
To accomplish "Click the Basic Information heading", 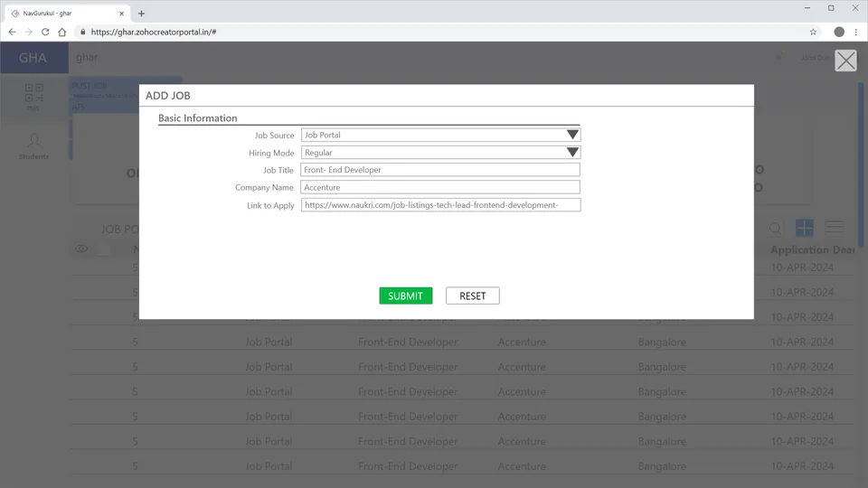I will (198, 117).
